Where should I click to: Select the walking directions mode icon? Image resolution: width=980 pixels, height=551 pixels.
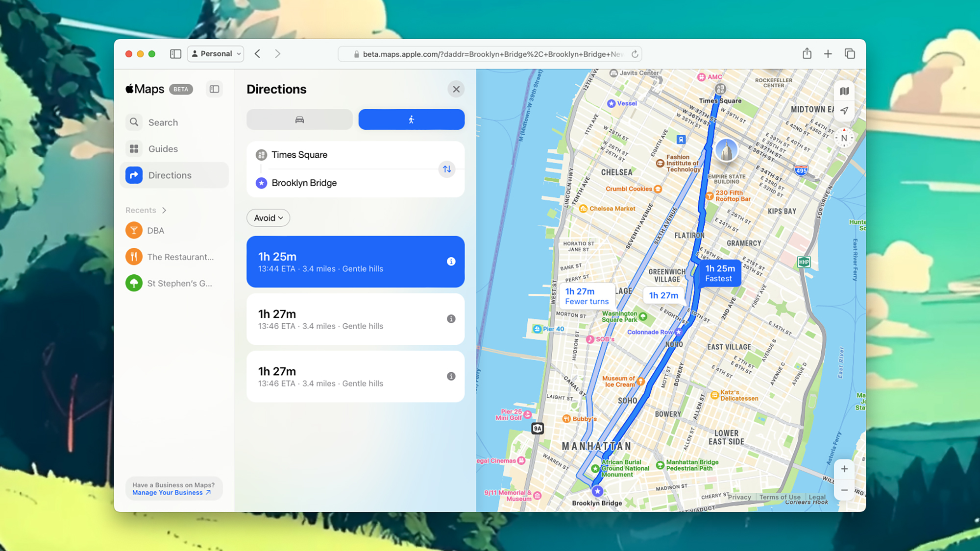coord(411,119)
